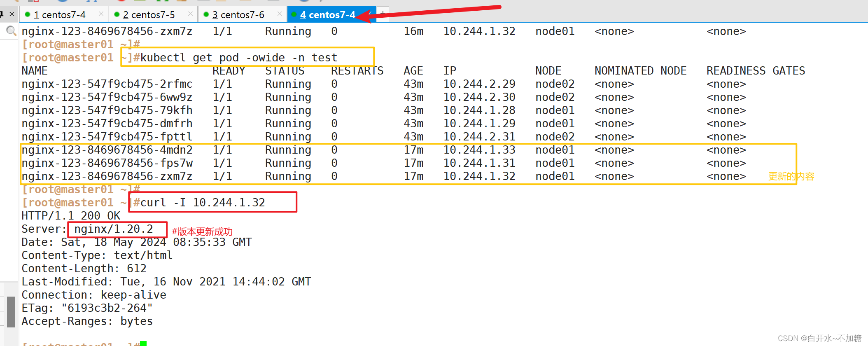
Task: Click Running status of pod 6ww9z
Action: [x=288, y=97]
